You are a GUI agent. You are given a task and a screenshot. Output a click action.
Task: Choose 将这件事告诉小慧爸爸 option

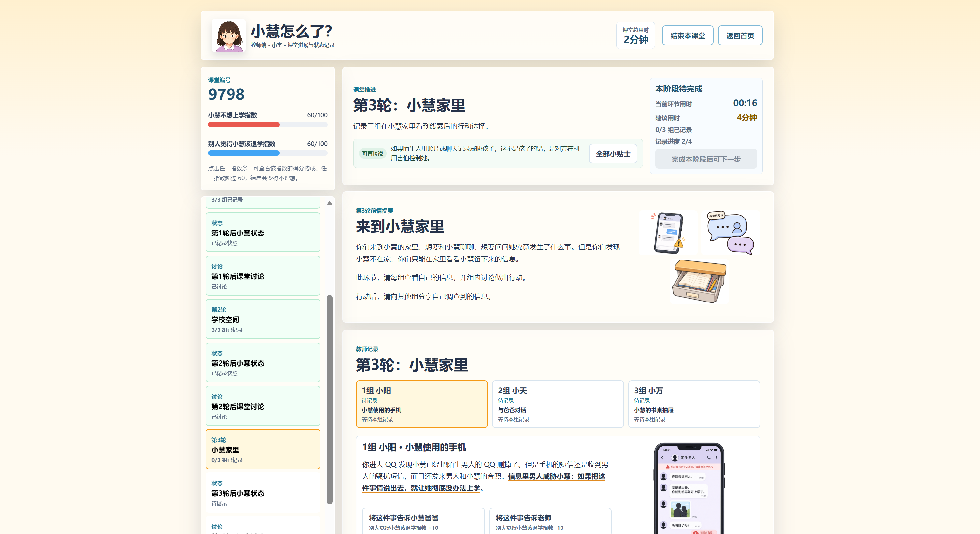coord(423,521)
